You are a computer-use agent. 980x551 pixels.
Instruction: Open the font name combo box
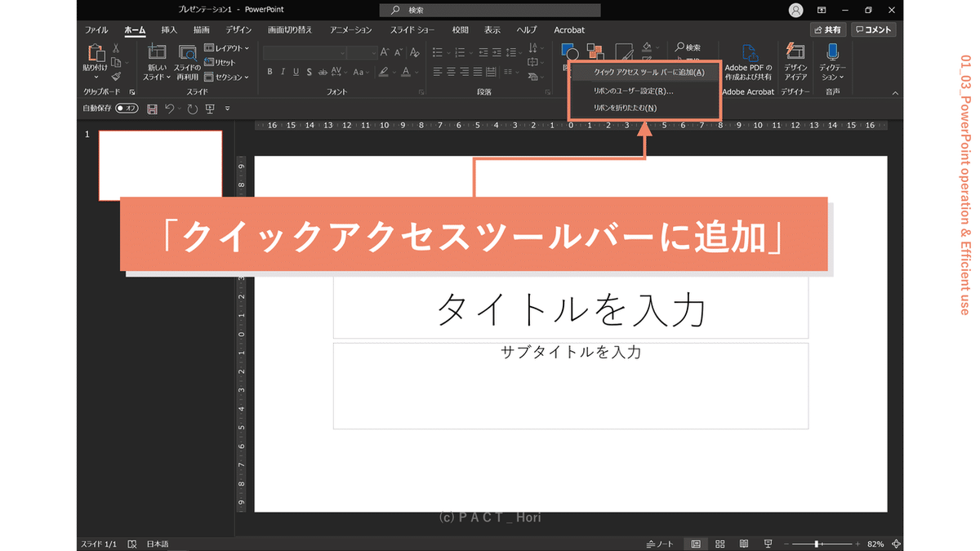pos(305,52)
